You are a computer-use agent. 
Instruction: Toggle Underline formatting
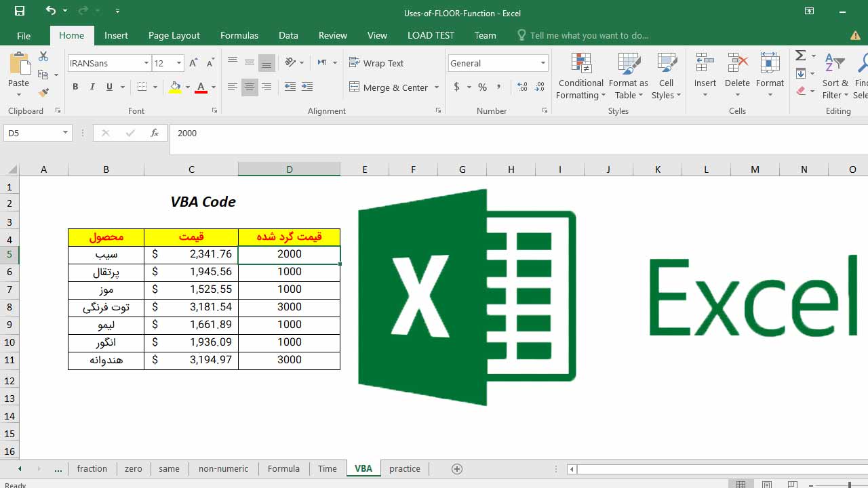(x=109, y=87)
